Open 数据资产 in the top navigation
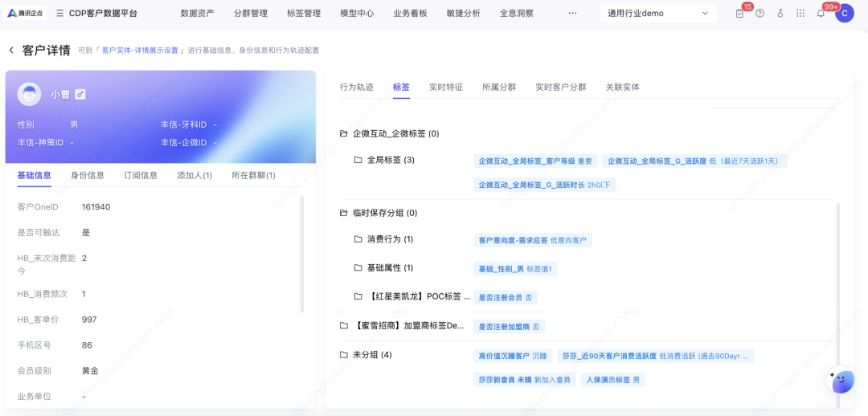 (197, 14)
